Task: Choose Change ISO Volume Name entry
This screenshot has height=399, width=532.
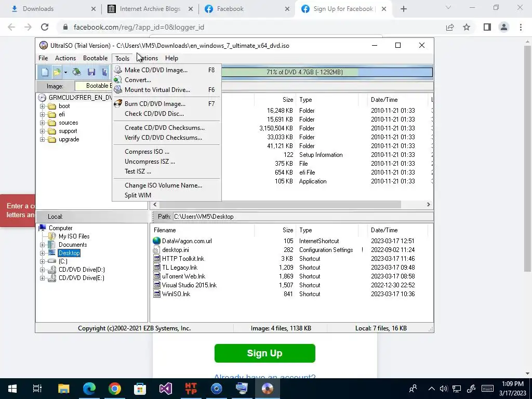Action: pyautogui.click(x=163, y=185)
